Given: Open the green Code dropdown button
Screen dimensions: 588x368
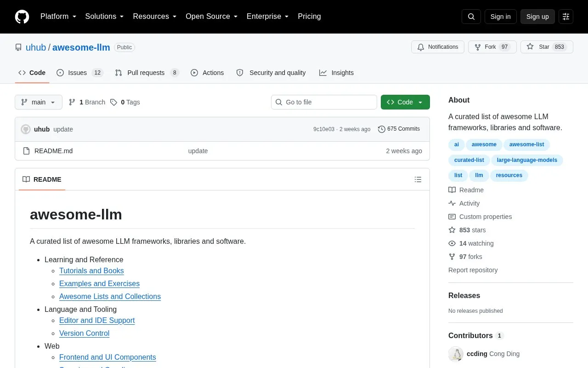Looking at the screenshot, I should pyautogui.click(x=405, y=102).
